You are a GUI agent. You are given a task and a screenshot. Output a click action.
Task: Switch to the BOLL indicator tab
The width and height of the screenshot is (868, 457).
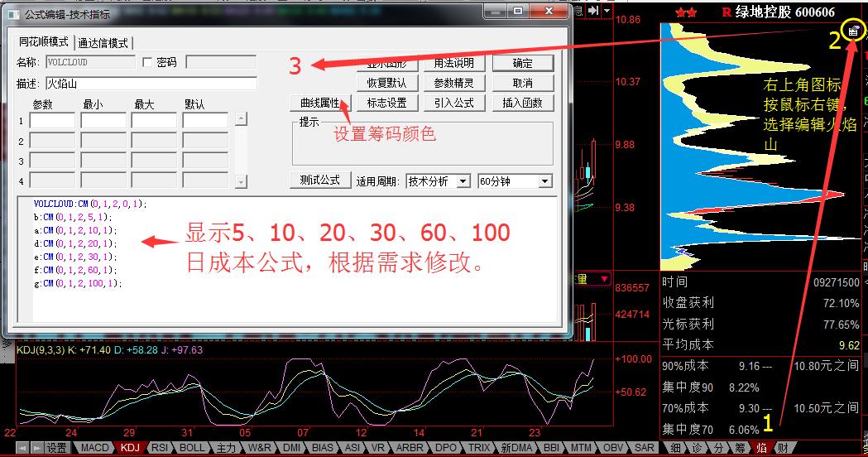pos(192,448)
